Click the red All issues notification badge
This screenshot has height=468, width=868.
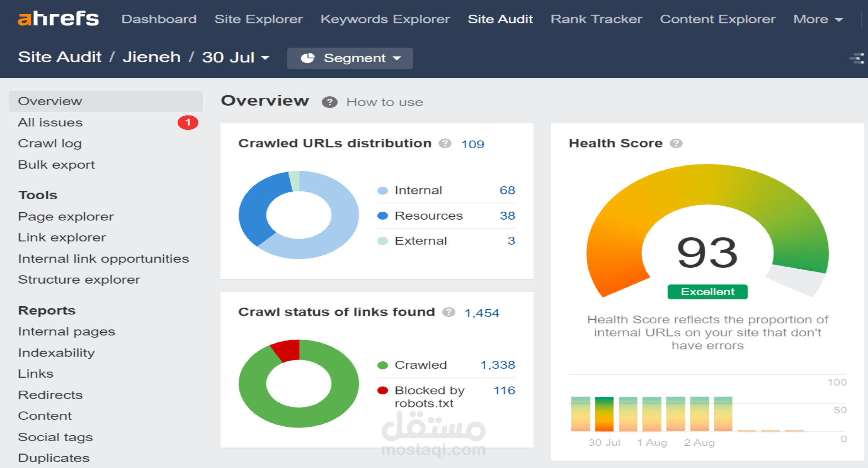[188, 122]
